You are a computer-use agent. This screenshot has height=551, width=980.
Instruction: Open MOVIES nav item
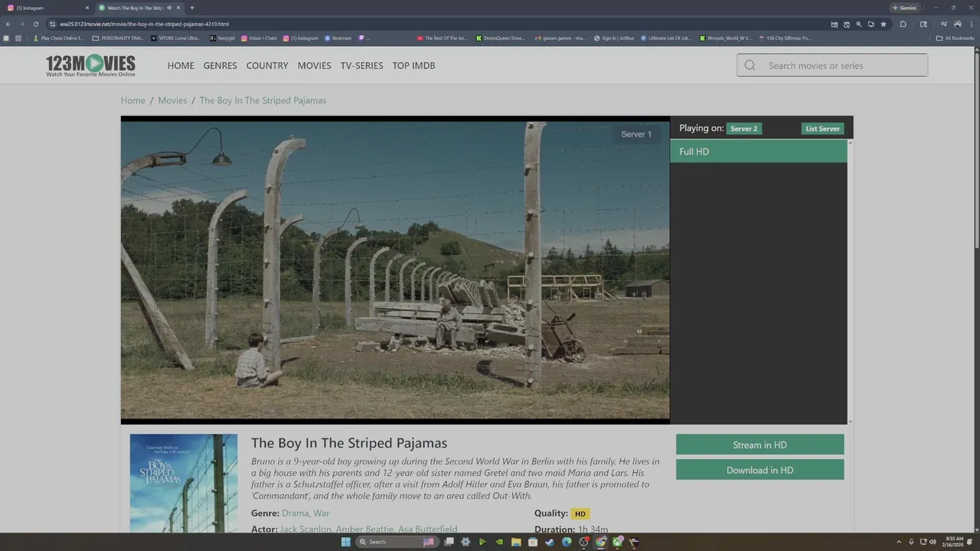[315, 66]
